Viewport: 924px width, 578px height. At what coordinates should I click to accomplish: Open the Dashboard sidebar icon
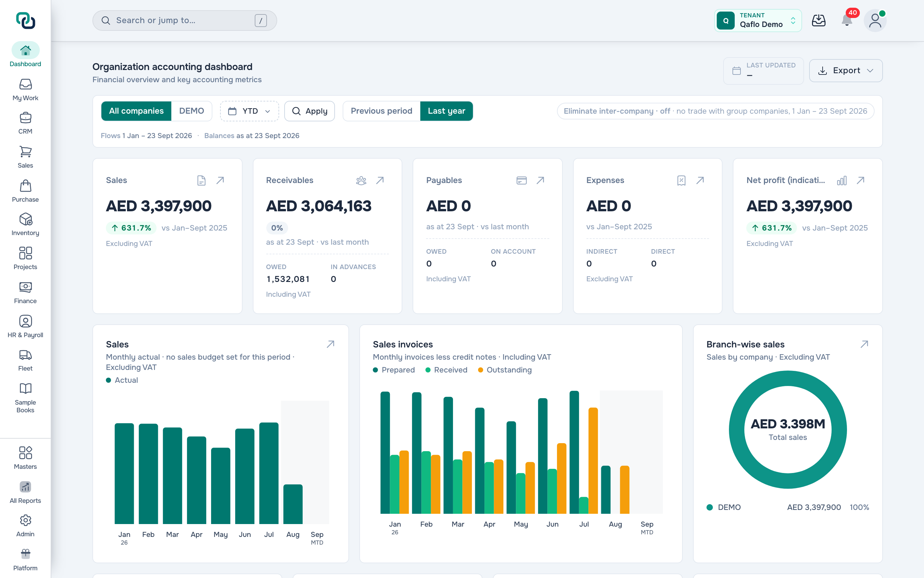click(x=25, y=50)
